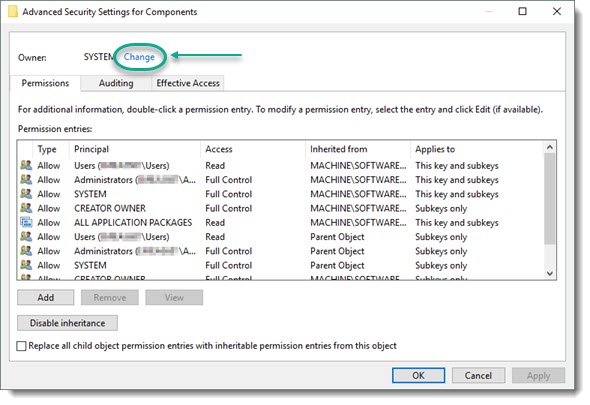Screen dimensions: 590x405
Task: Click the permission list scrollbar thumb
Action: [550, 198]
